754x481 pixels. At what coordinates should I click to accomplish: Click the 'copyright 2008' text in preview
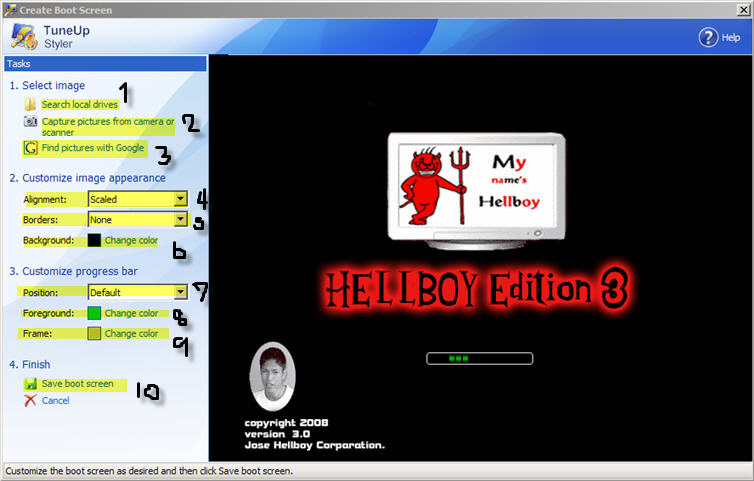click(x=286, y=423)
